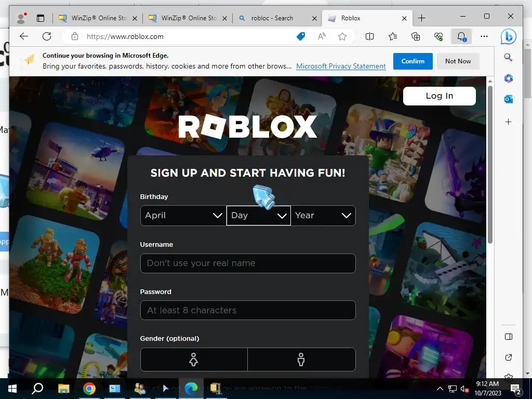The image size is (532, 399).
Task: Open the shopping price tag icon
Action: (301, 36)
